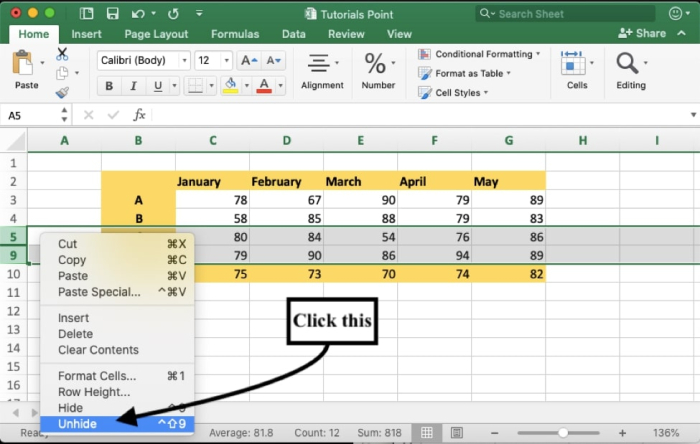Click the sidebar layout icon in title bar
Screen dimensions: 700x444
click(86, 14)
